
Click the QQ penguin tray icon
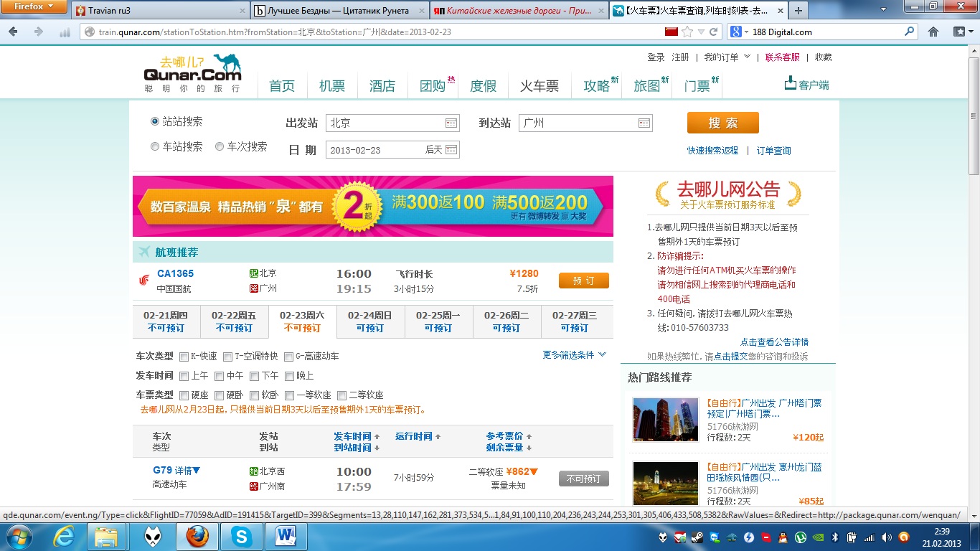pyautogui.click(x=783, y=537)
